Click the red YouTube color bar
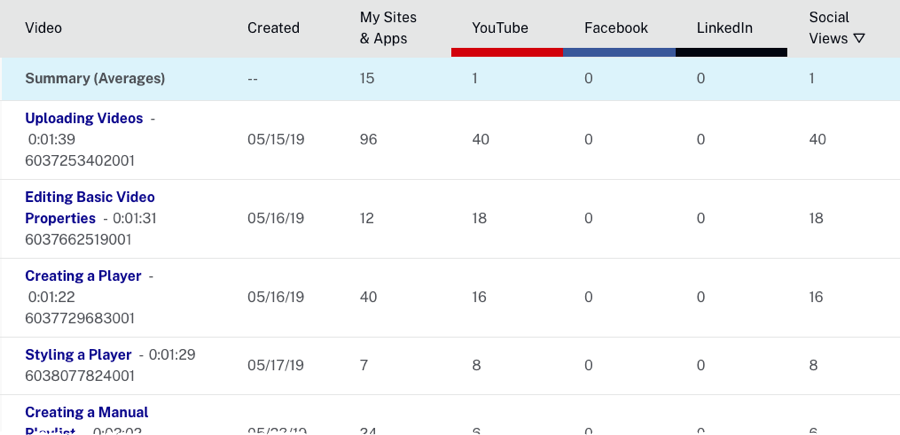Viewport: 900px width, 435px height. (x=507, y=52)
